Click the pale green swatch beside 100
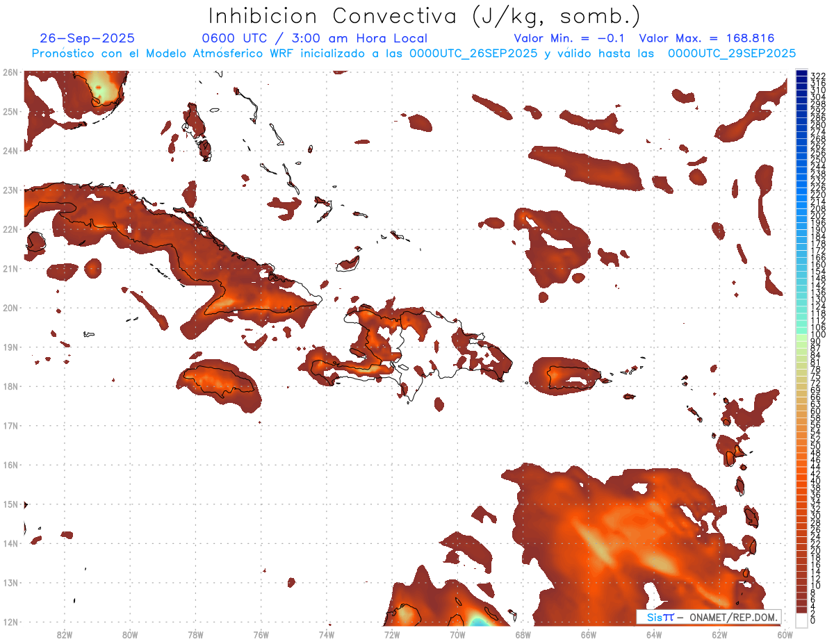This screenshot has height=644, width=834. 801,336
